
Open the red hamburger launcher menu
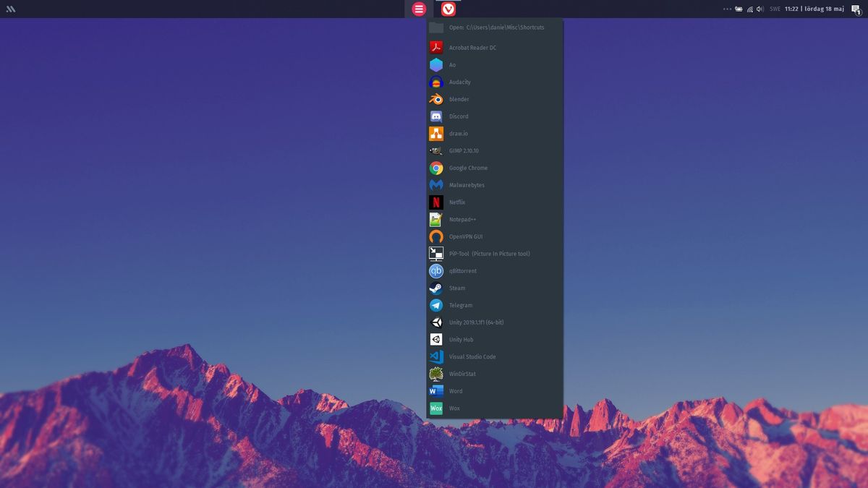pyautogui.click(x=418, y=9)
